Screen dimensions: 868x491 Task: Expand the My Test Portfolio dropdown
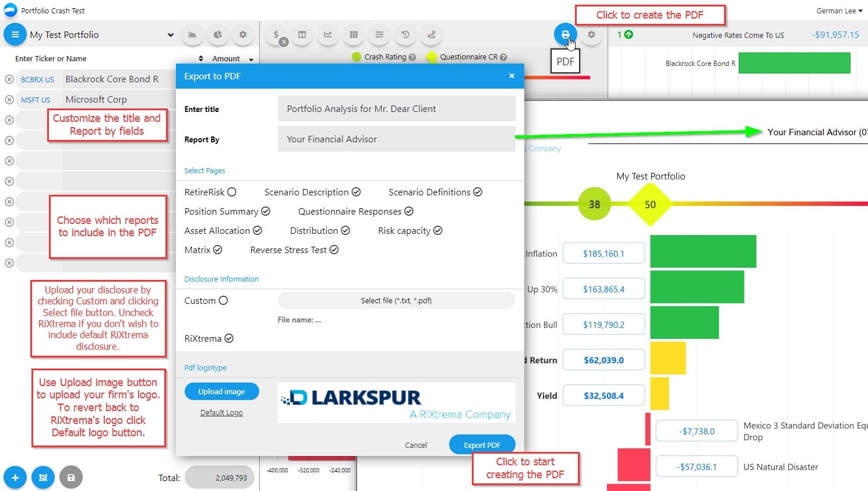[x=170, y=35]
